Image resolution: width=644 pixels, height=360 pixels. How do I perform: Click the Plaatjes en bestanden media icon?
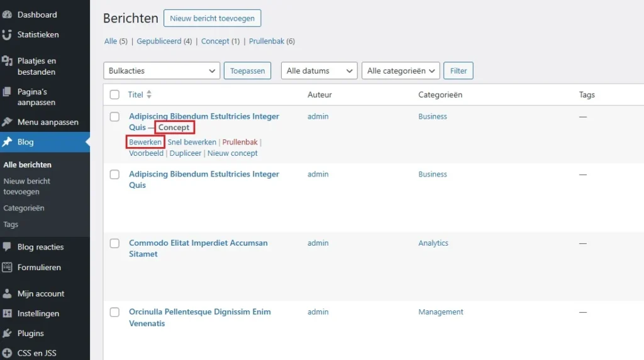point(8,62)
